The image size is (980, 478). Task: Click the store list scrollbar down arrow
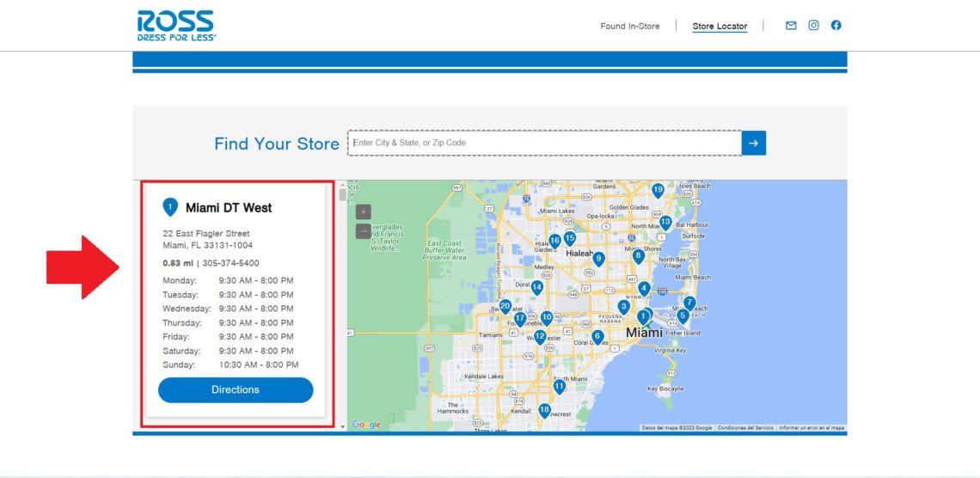coord(342,426)
